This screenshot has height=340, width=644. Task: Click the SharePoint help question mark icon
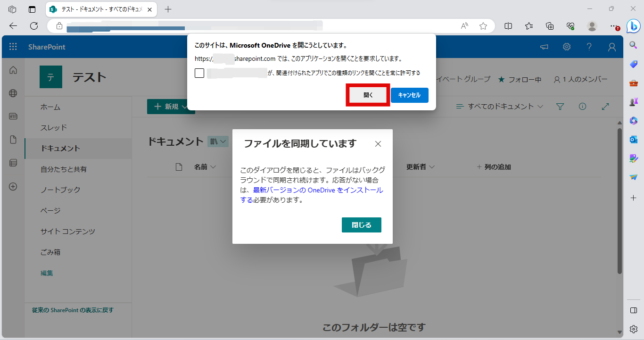point(589,47)
